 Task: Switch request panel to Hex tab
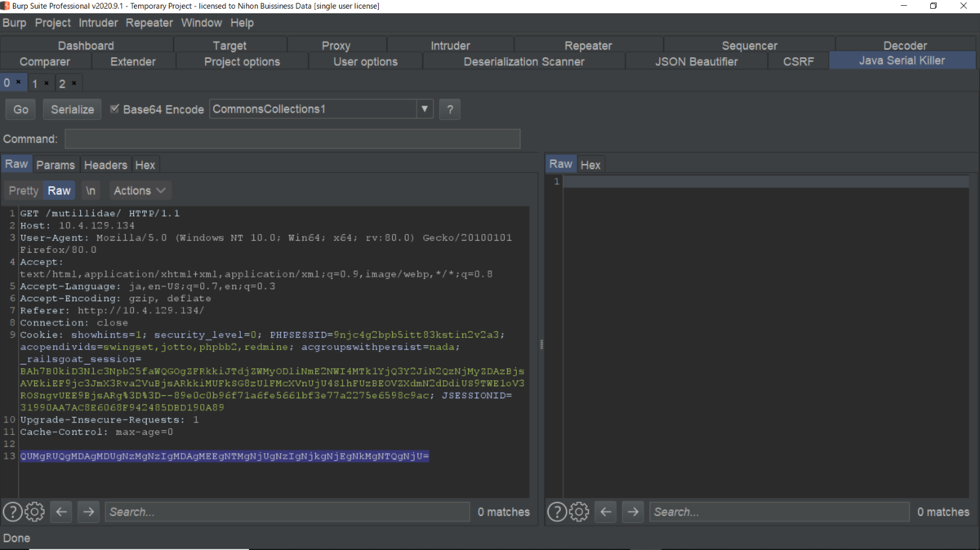(145, 165)
